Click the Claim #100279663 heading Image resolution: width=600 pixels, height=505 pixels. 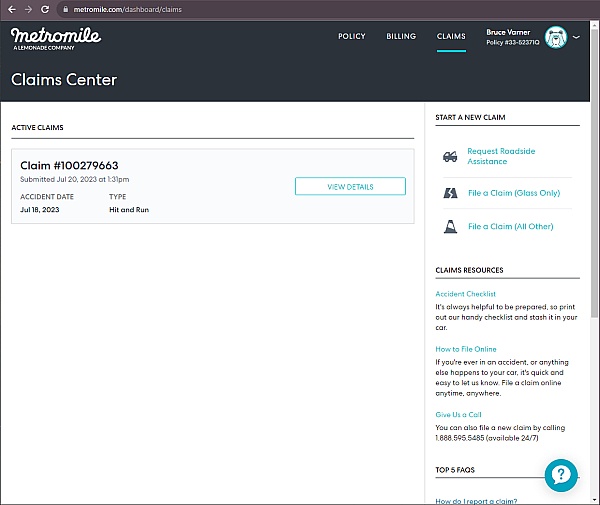pyautogui.click(x=69, y=165)
